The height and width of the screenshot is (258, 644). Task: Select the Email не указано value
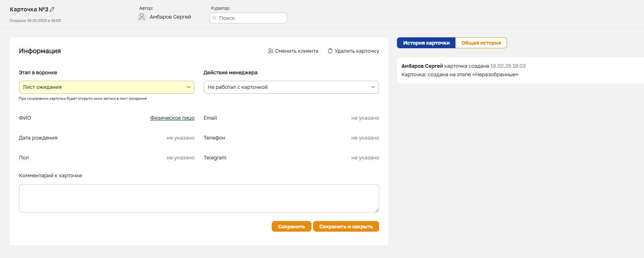(365, 118)
